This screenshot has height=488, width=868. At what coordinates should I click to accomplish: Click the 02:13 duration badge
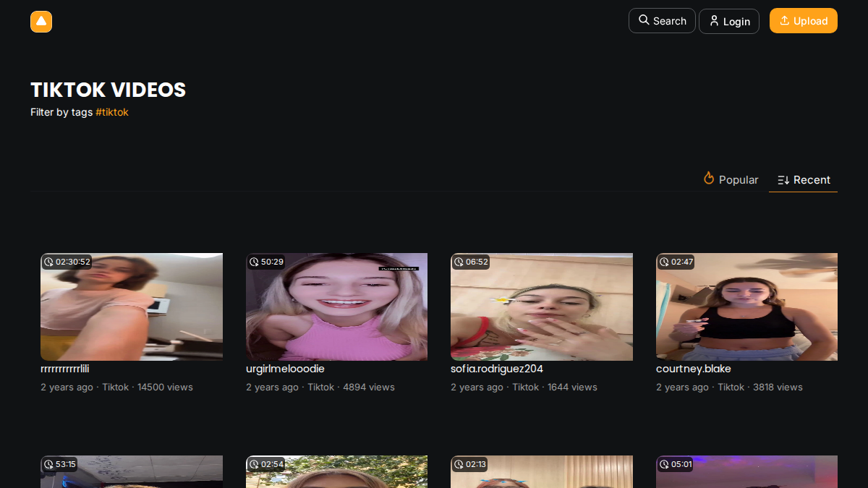click(x=471, y=464)
